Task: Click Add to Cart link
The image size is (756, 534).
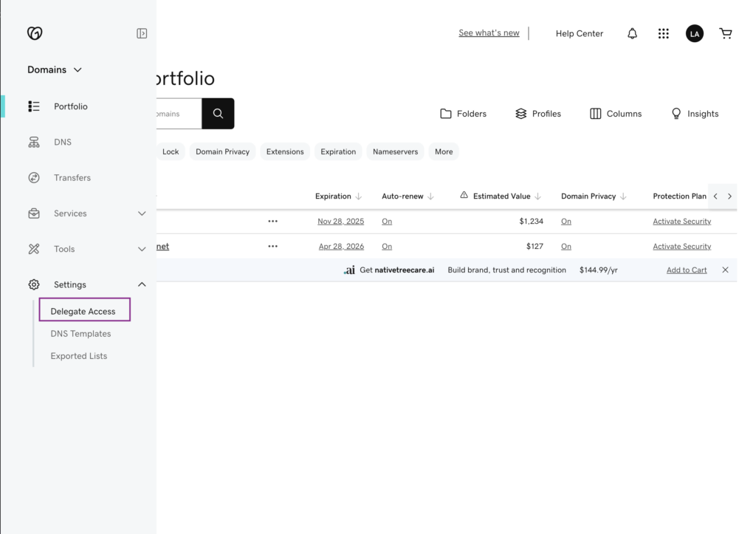Action: (x=687, y=270)
